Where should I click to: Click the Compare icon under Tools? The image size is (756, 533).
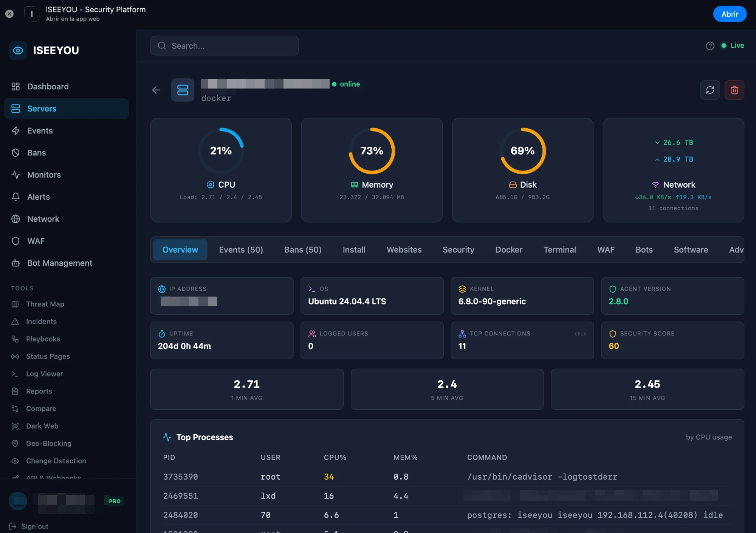click(15, 409)
